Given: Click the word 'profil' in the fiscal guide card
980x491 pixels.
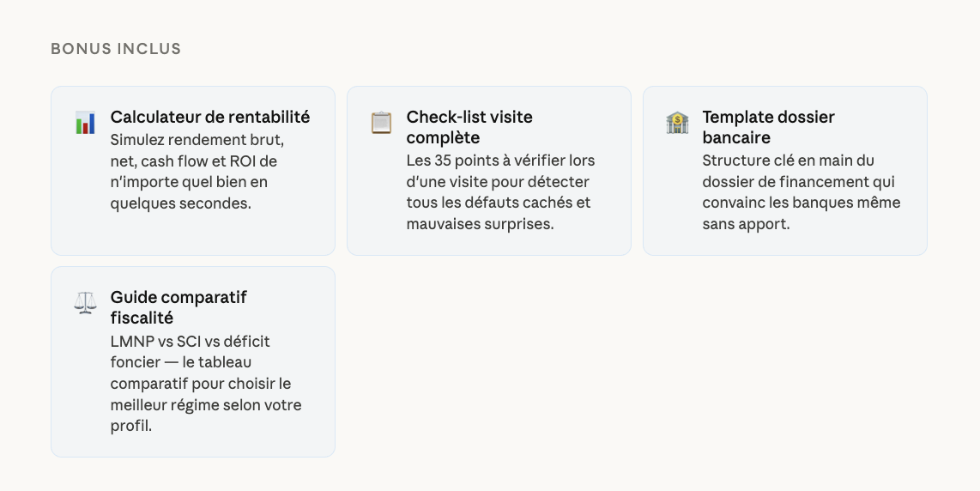Looking at the screenshot, I should [129, 426].
